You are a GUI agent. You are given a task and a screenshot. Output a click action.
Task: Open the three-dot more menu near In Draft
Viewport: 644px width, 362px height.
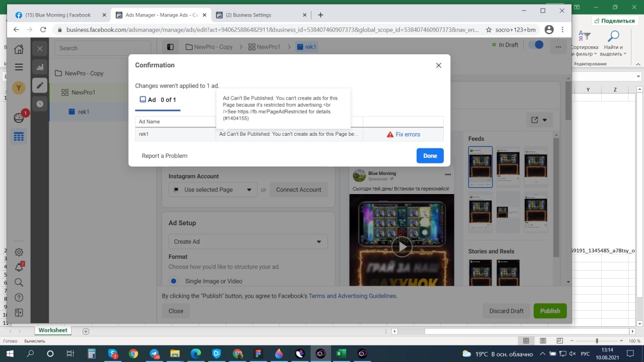[x=558, y=46]
